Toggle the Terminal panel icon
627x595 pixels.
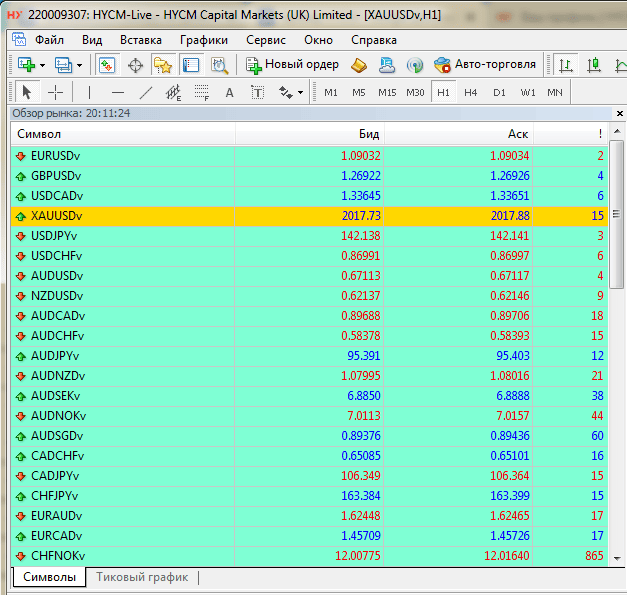click(x=191, y=65)
